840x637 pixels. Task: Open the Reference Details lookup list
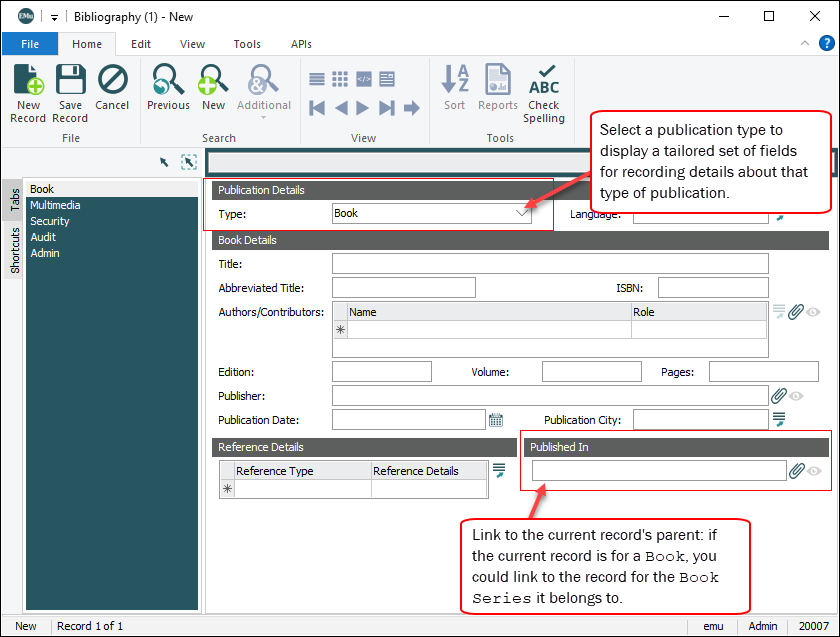(x=499, y=469)
